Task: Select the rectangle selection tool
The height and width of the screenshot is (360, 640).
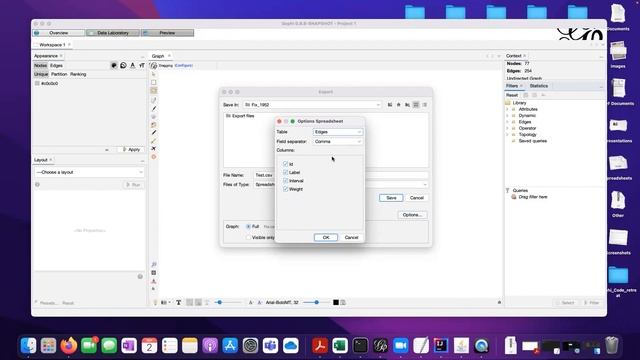Action: coord(154,82)
